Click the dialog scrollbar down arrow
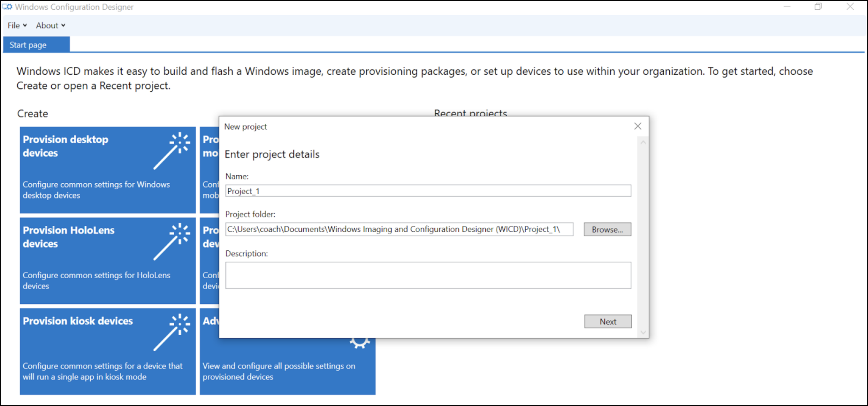 click(x=643, y=333)
